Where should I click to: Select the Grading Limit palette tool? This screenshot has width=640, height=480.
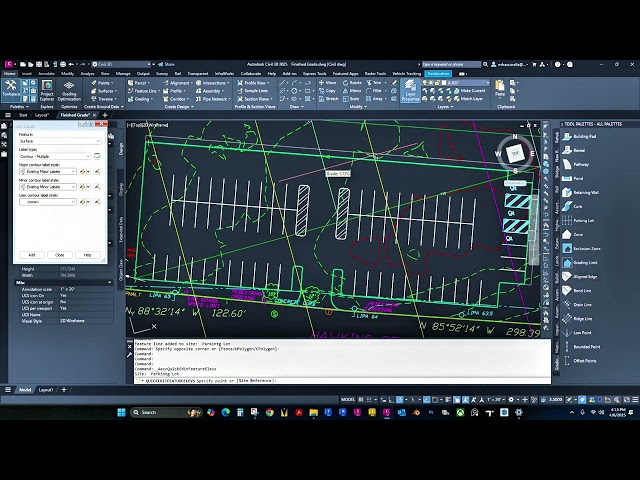(580, 262)
